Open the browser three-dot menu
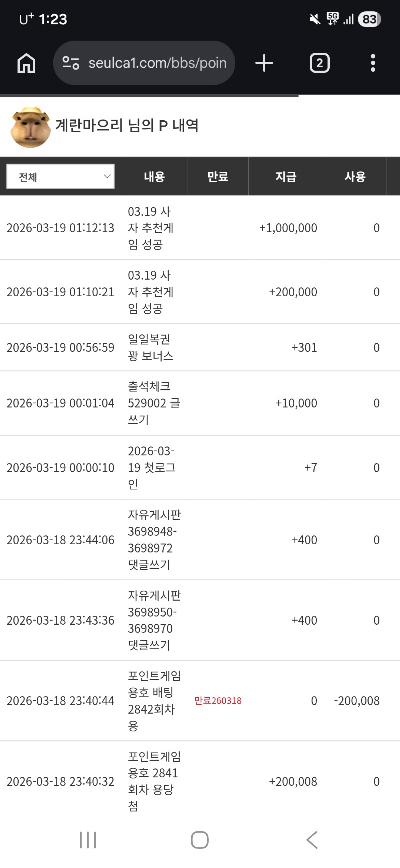This screenshot has height=868, width=400. [x=373, y=63]
